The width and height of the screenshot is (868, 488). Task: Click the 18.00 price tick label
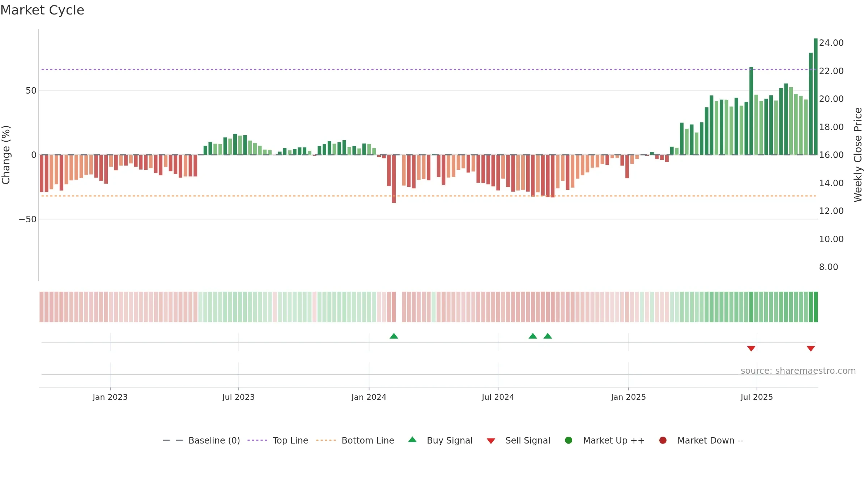[831, 127]
